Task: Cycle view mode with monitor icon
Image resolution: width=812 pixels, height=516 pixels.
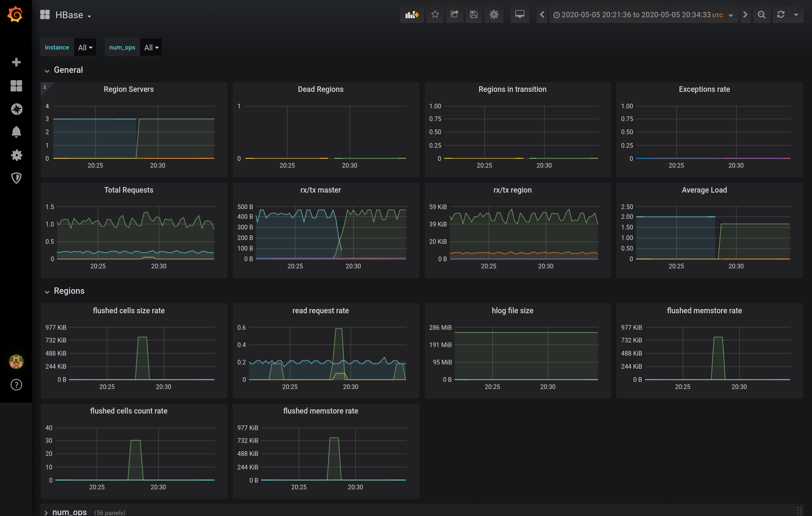Action: 519,15
